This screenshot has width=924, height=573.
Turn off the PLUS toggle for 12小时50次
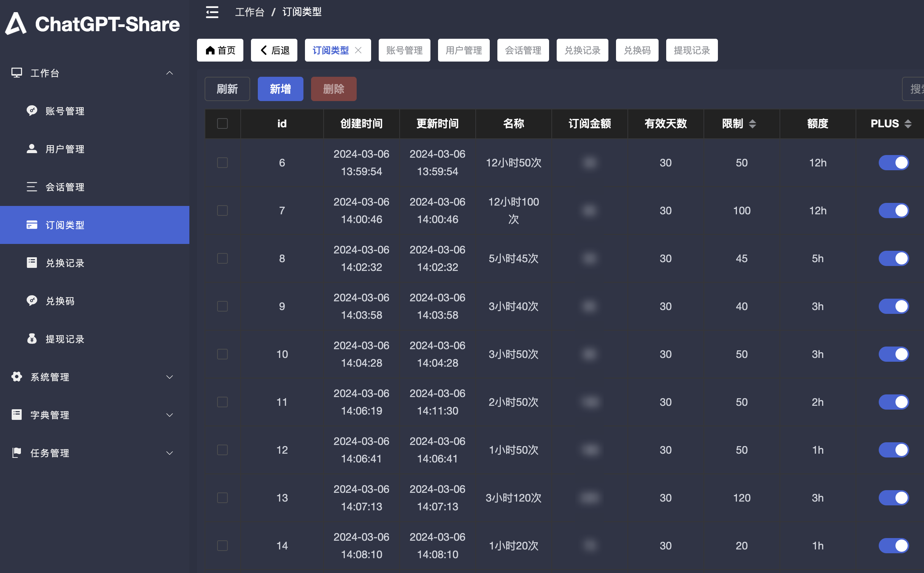coord(894,163)
